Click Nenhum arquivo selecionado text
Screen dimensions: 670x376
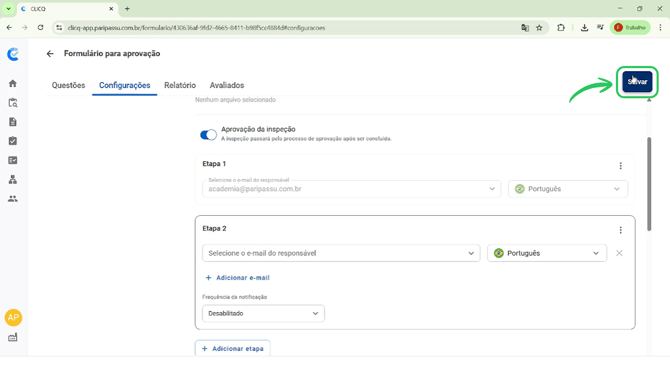235,100
